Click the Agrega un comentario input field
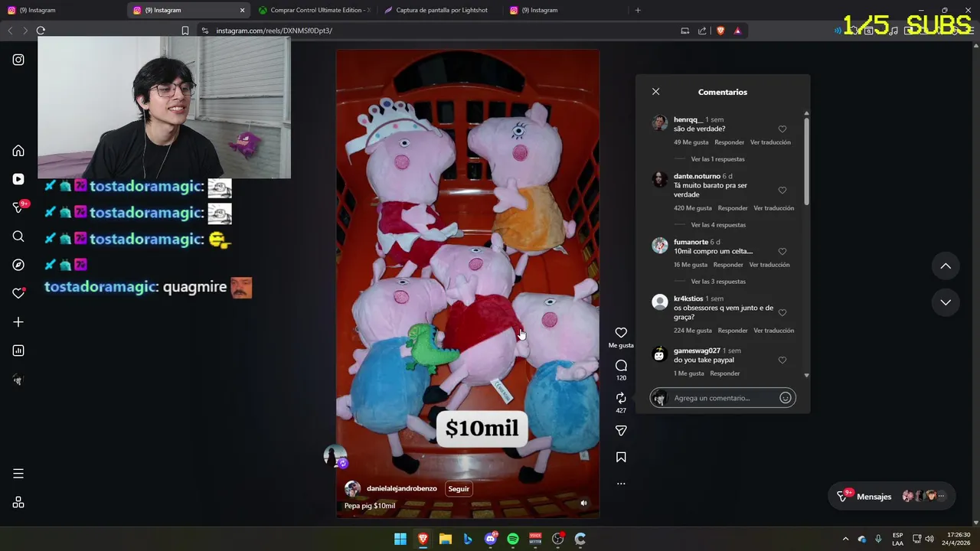The image size is (980, 551). (x=723, y=398)
